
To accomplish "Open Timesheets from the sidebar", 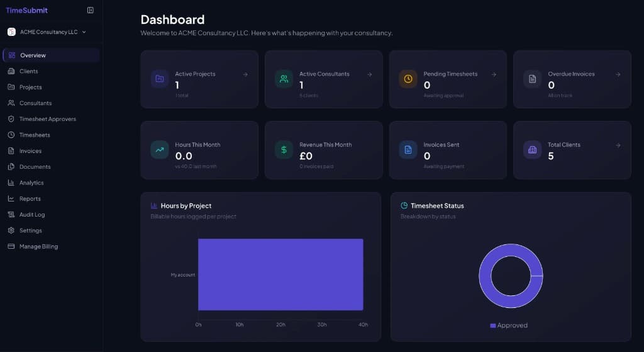I will pos(51,135).
